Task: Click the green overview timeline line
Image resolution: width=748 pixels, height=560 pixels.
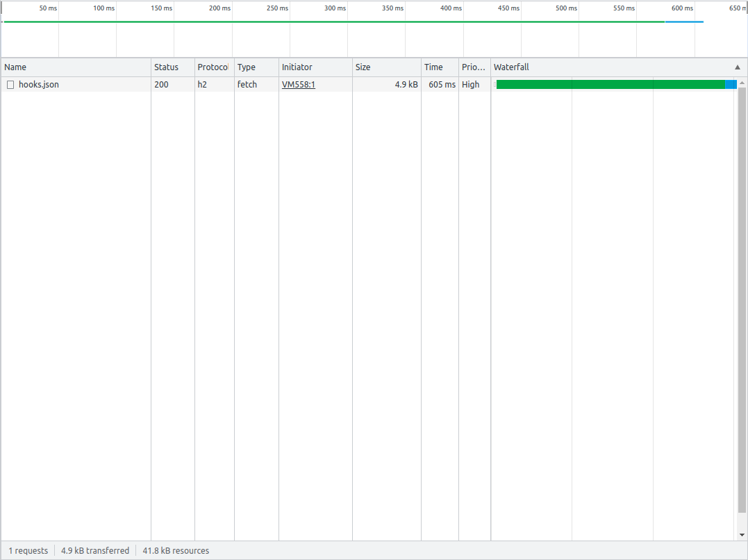Action: (x=334, y=22)
